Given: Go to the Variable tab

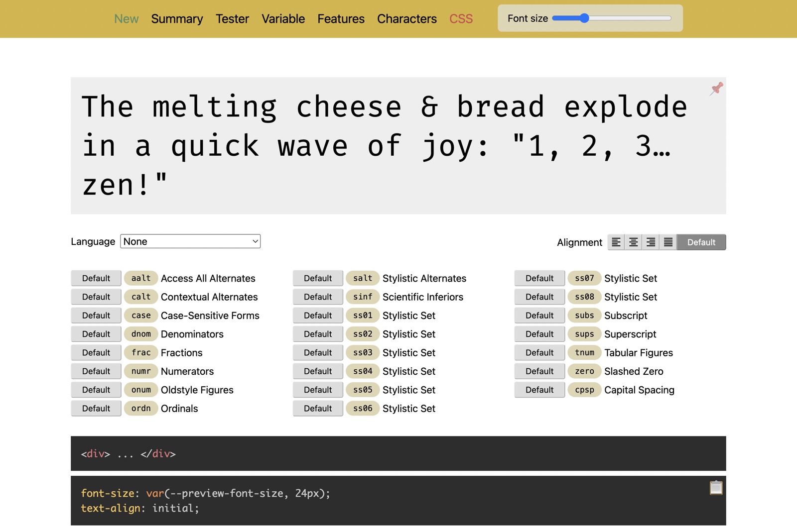Looking at the screenshot, I should pyautogui.click(x=283, y=19).
